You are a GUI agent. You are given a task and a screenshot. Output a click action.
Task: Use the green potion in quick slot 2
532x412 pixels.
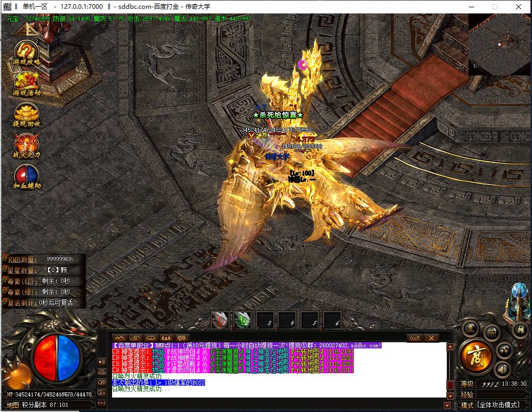click(x=243, y=321)
